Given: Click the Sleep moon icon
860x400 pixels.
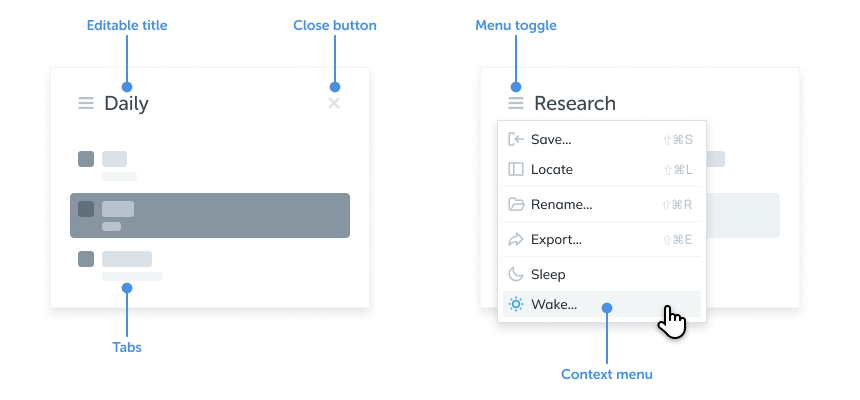Looking at the screenshot, I should tap(516, 275).
